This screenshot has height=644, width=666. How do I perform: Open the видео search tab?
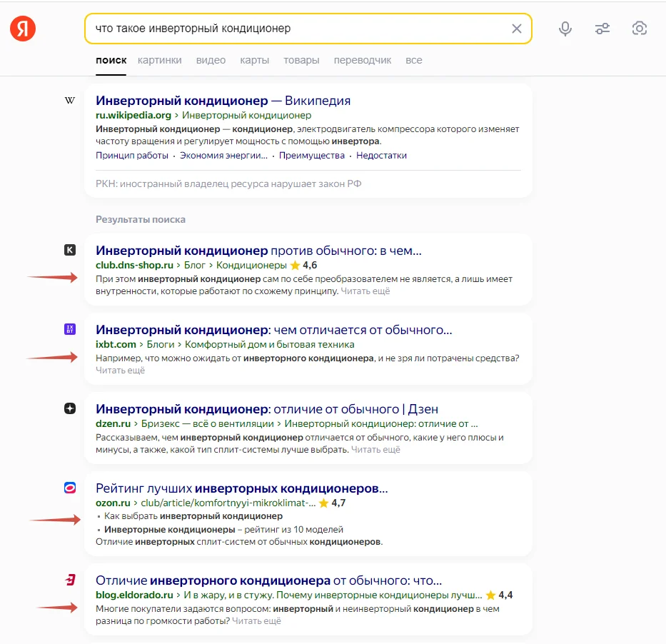click(211, 60)
